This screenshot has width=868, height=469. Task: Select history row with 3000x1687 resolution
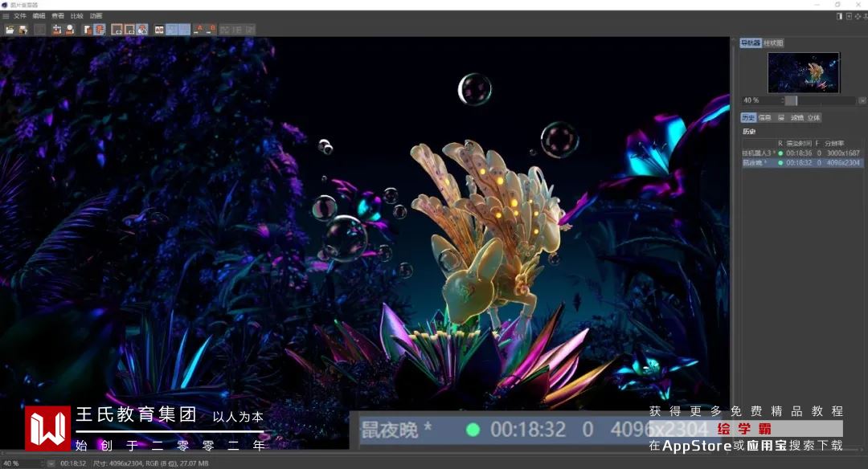click(802, 153)
